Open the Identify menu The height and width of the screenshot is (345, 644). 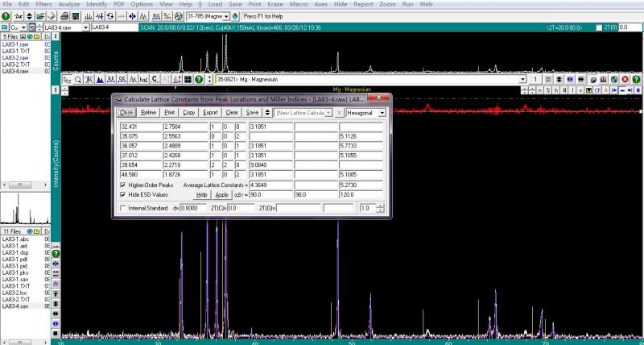click(97, 4)
